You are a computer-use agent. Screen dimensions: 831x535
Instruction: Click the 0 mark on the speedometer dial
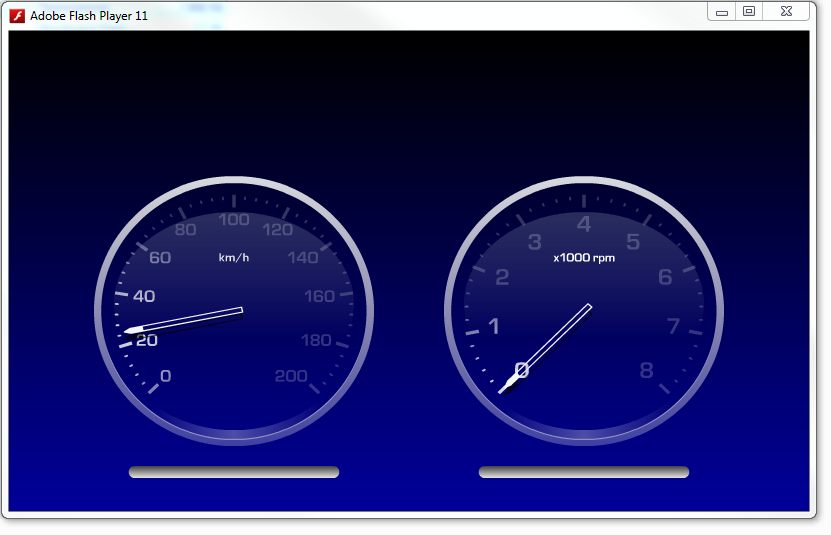pos(165,376)
